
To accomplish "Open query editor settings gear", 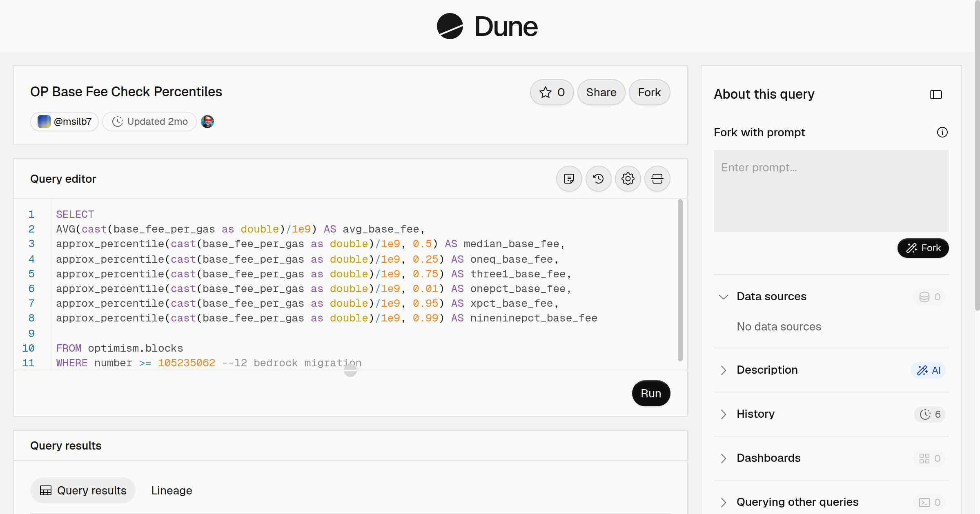I will tap(628, 179).
